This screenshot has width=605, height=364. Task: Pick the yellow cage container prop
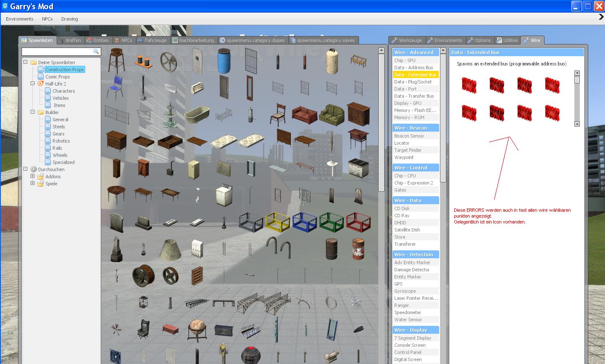click(x=277, y=222)
